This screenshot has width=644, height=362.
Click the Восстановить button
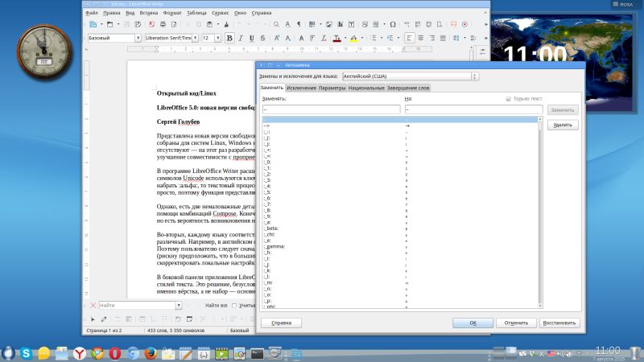pos(559,323)
